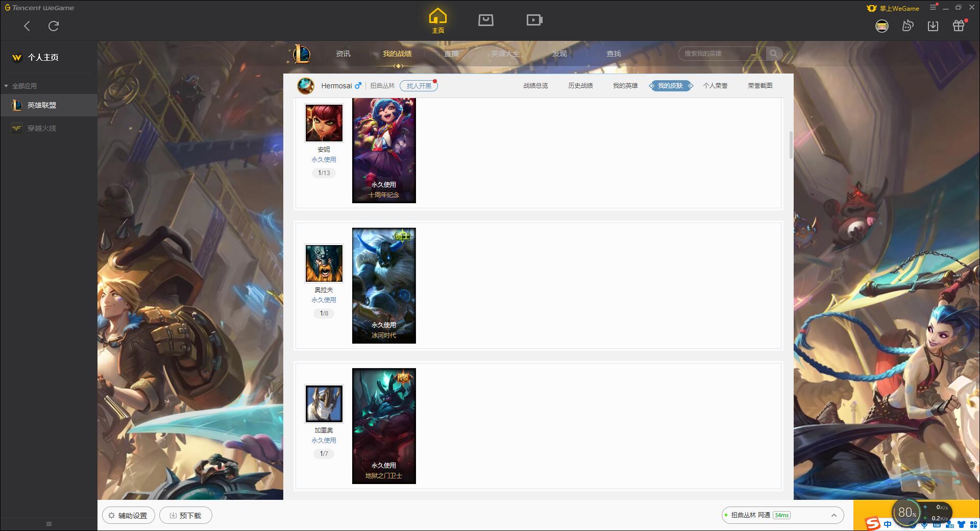Click the Sogou input method S icon
Image resolution: width=980 pixels, height=531 pixels.
coord(873,524)
